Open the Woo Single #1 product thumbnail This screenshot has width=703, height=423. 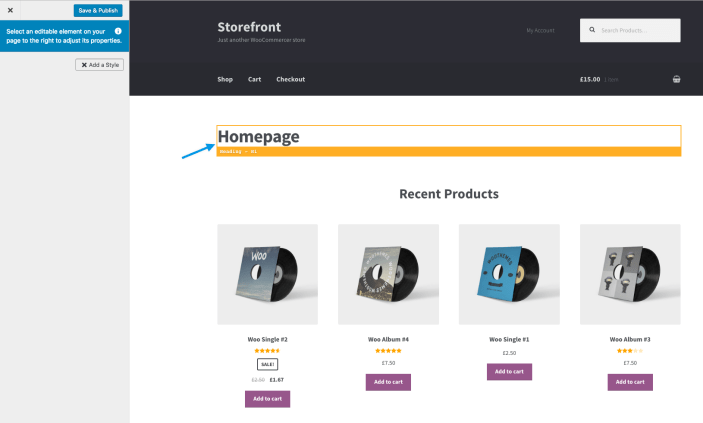point(509,275)
